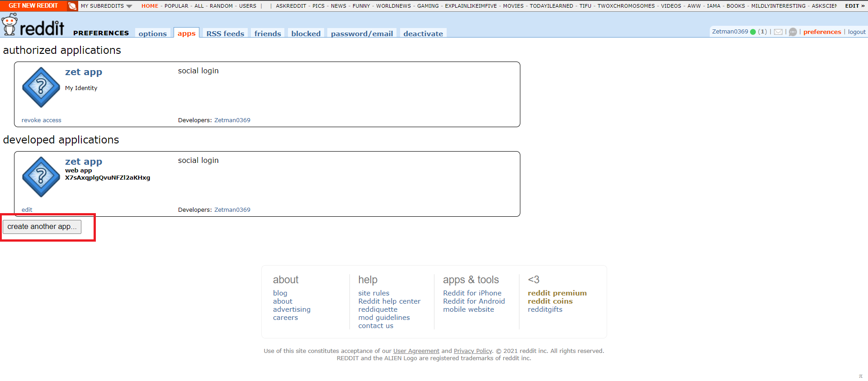Screen dimensions: 868x381
Task: Open the Reddit help center link
Action: pyautogui.click(x=389, y=301)
